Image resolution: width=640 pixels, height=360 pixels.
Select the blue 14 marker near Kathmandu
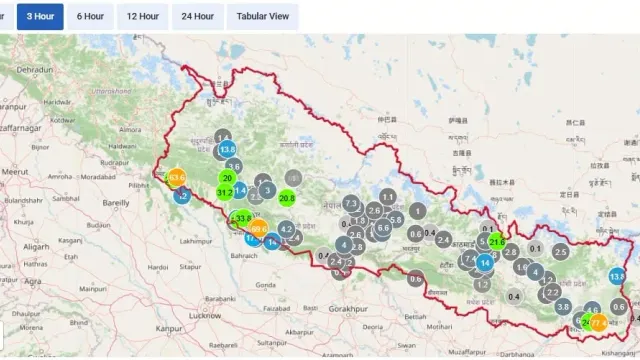pos(485,263)
